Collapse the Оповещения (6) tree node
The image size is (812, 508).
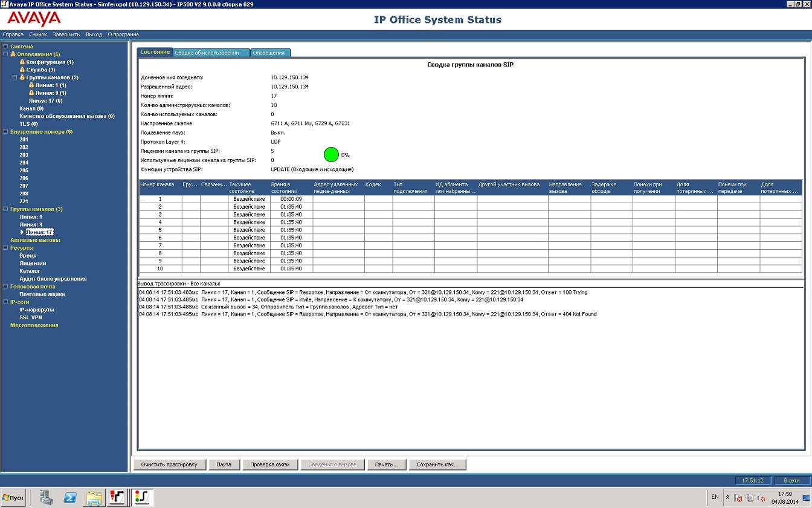point(5,54)
